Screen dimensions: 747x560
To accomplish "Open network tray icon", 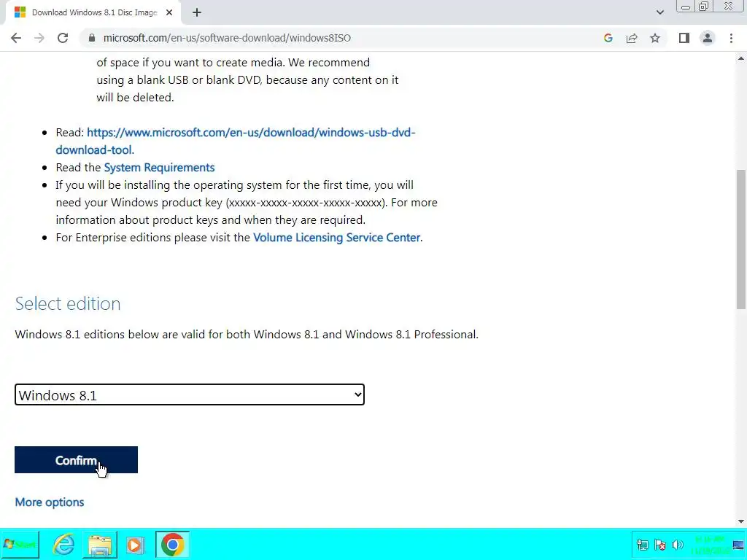I will pos(642,545).
